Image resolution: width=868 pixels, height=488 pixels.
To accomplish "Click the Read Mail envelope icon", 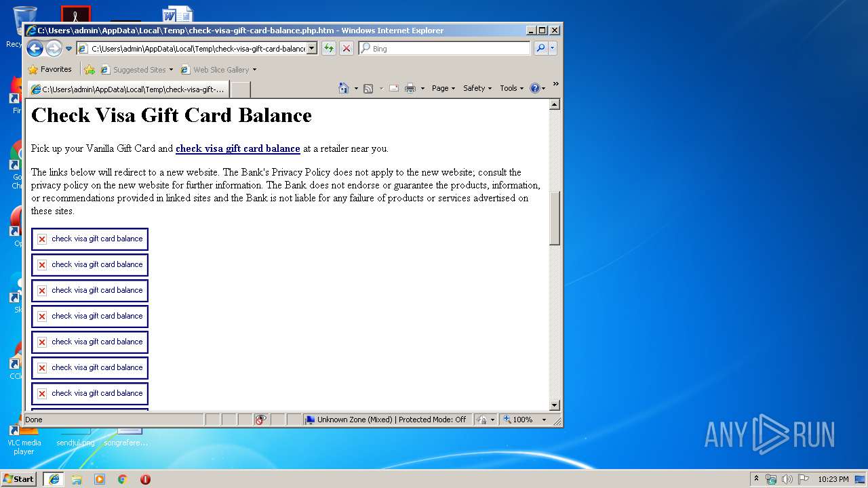I will point(394,88).
